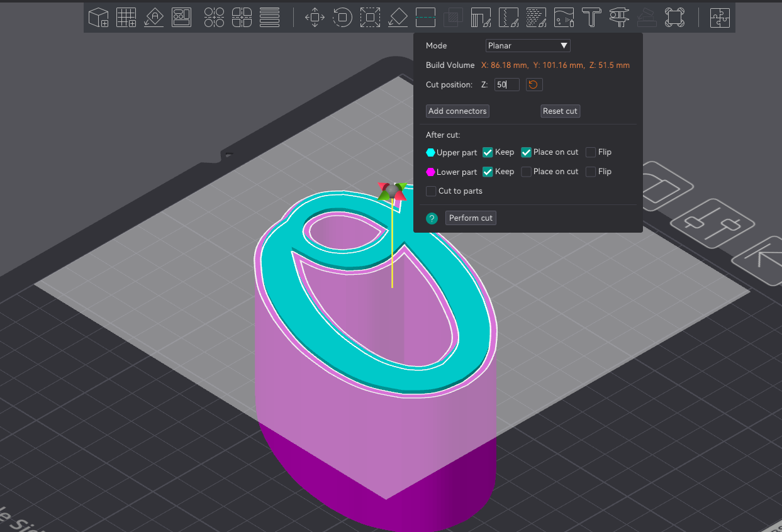The height and width of the screenshot is (532, 782).
Task: Open the Color painting bucket tool
Action: point(564,17)
